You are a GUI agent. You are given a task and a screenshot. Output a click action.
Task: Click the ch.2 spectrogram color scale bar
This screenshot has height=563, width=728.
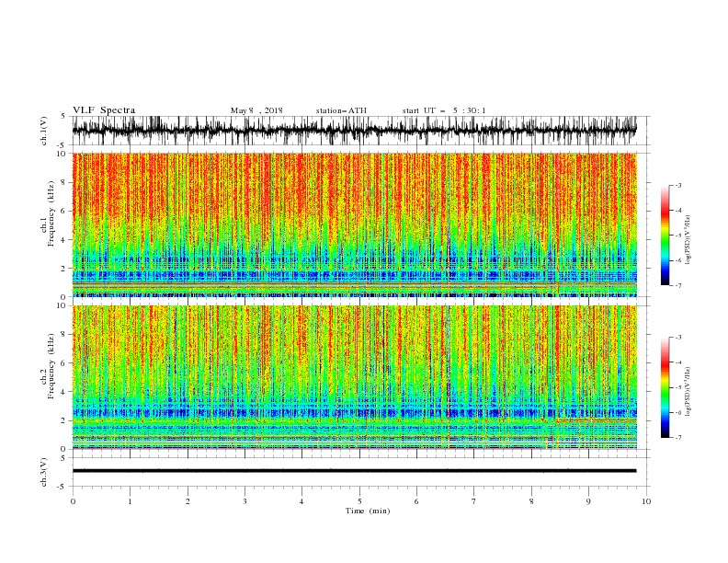665,387
